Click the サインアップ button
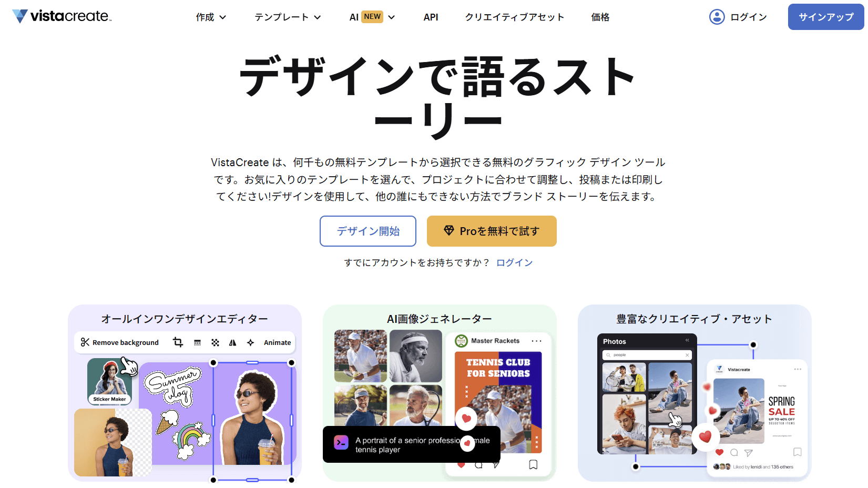This screenshot has width=868, height=488. [826, 17]
